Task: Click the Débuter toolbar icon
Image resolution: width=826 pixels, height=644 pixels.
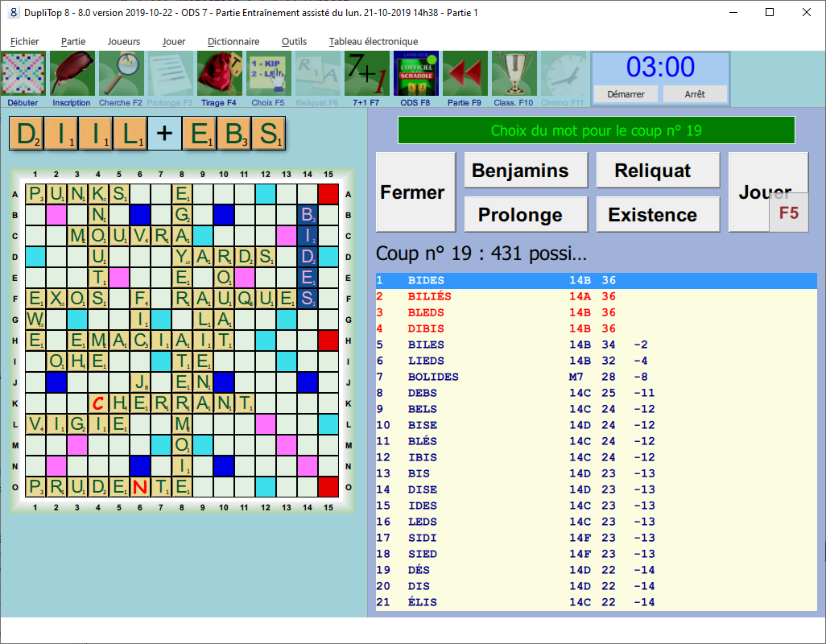Action: click(23, 75)
